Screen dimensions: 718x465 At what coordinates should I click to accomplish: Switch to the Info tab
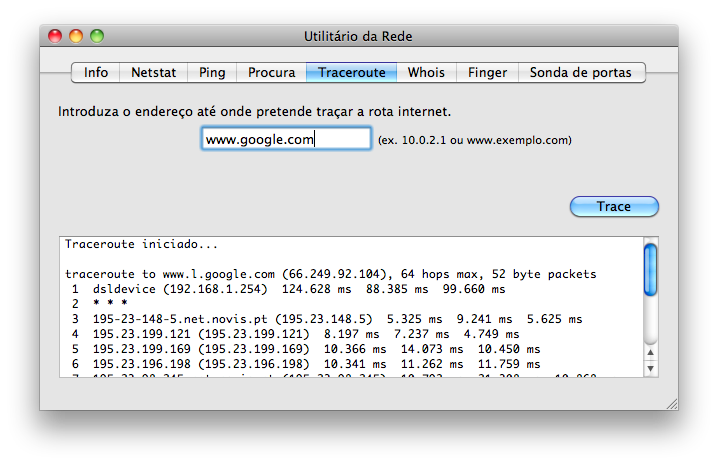click(96, 72)
